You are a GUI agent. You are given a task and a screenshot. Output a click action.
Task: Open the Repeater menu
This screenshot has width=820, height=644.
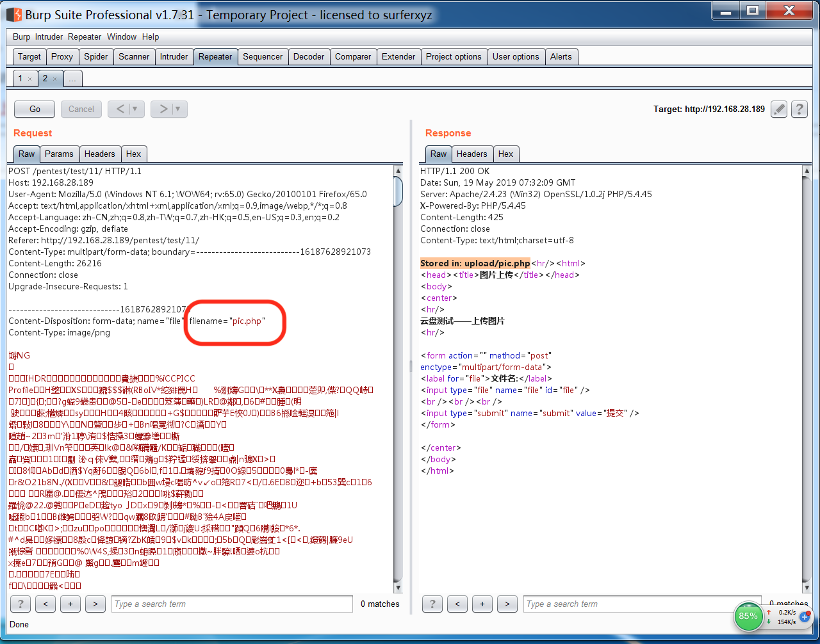pyautogui.click(x=85, y=37)
